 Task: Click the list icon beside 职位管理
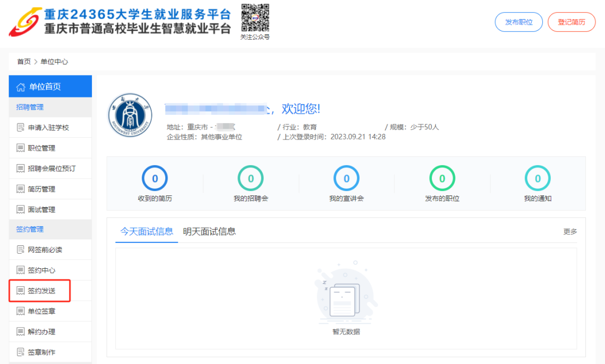point(21,148)
